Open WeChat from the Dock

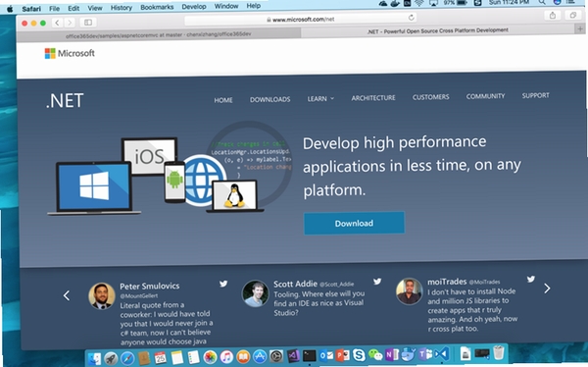pyautogui.click(x=375, y=354)
